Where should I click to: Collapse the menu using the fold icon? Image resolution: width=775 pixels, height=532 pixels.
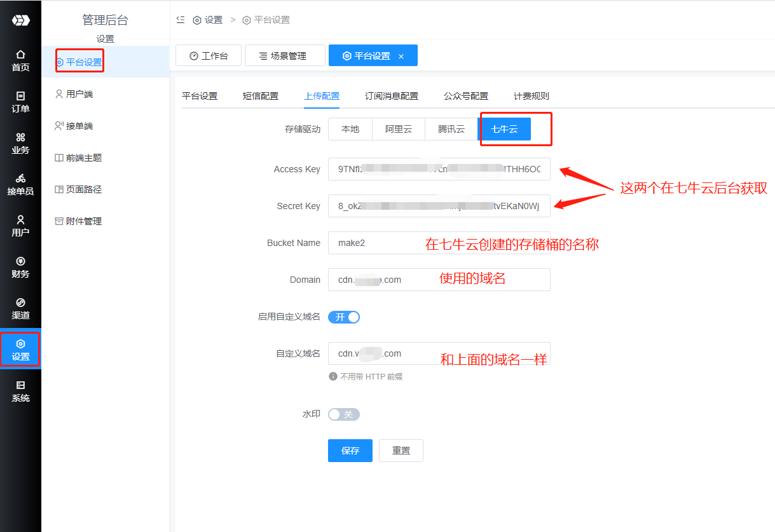181,20
